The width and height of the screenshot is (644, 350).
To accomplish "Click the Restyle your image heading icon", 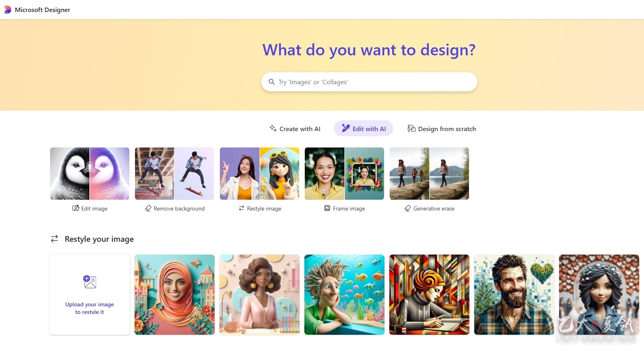I will pyautogui.click(x=54, y=239).
